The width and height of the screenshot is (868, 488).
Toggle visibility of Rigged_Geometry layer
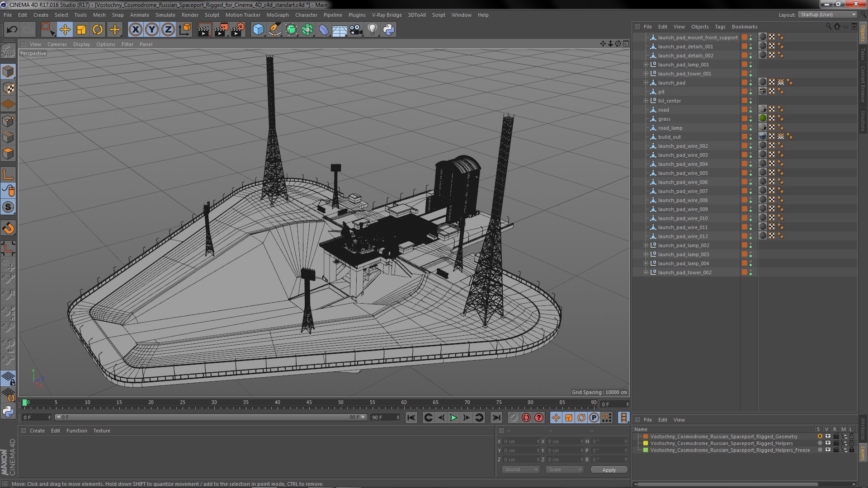click(828, 436)
